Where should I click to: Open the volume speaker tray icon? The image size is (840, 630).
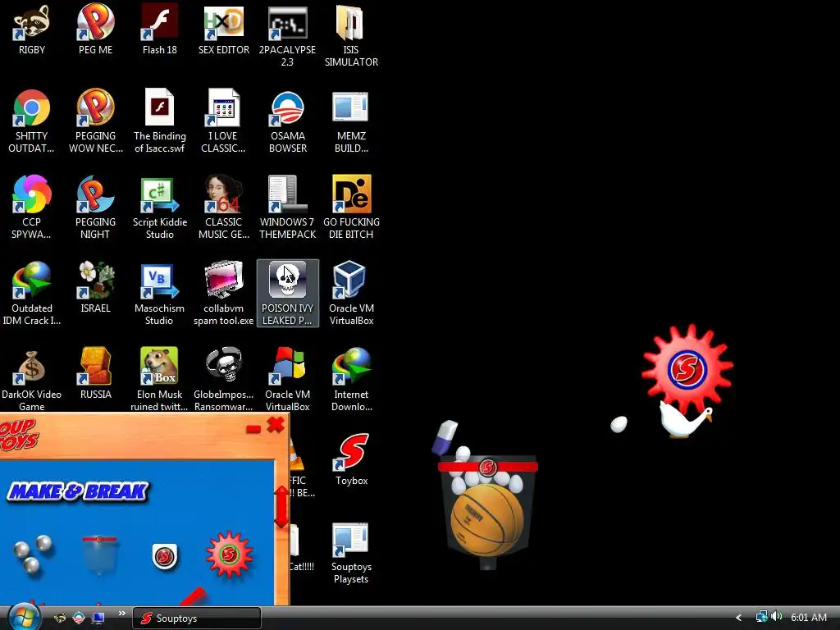click(776, 617)
